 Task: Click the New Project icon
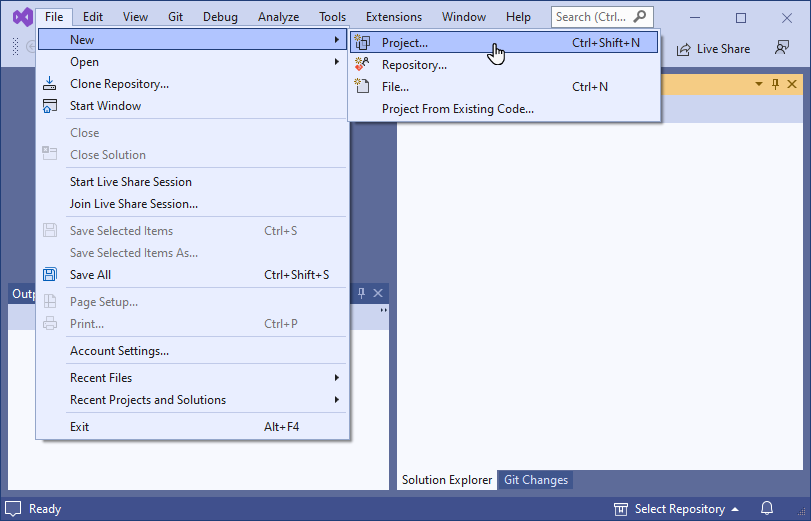pyautogui.click(x=362, y=42)
